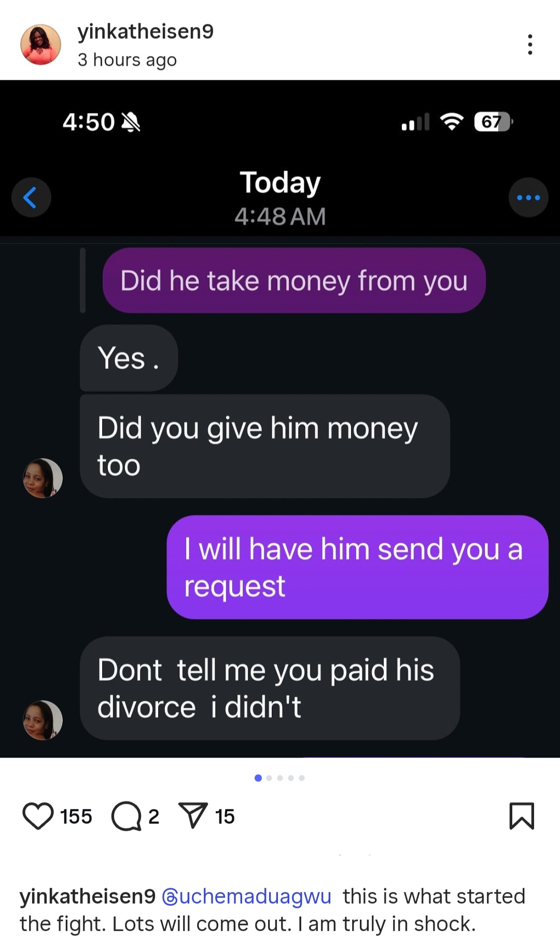Open yinkatheisen9 profile picture

pos(40,45)
